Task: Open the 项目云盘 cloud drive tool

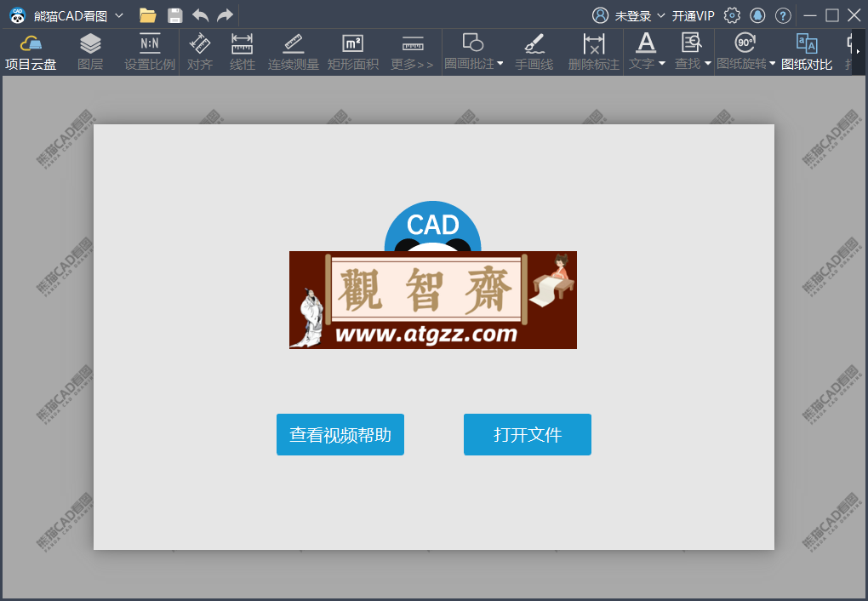Action: click(31, 53)
